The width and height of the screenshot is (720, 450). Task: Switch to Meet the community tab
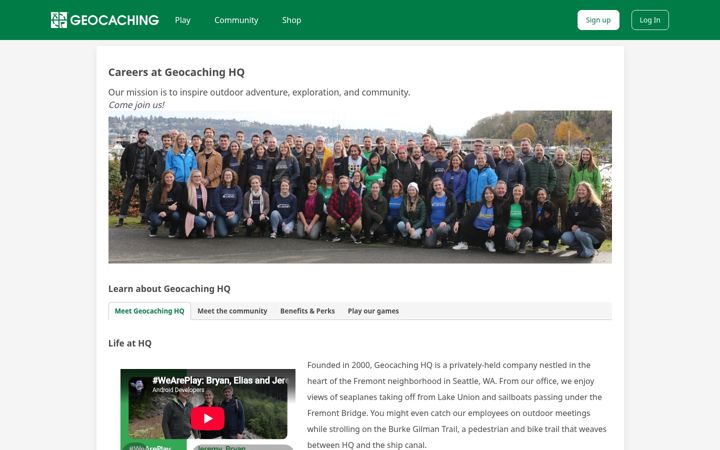point(232,311)
